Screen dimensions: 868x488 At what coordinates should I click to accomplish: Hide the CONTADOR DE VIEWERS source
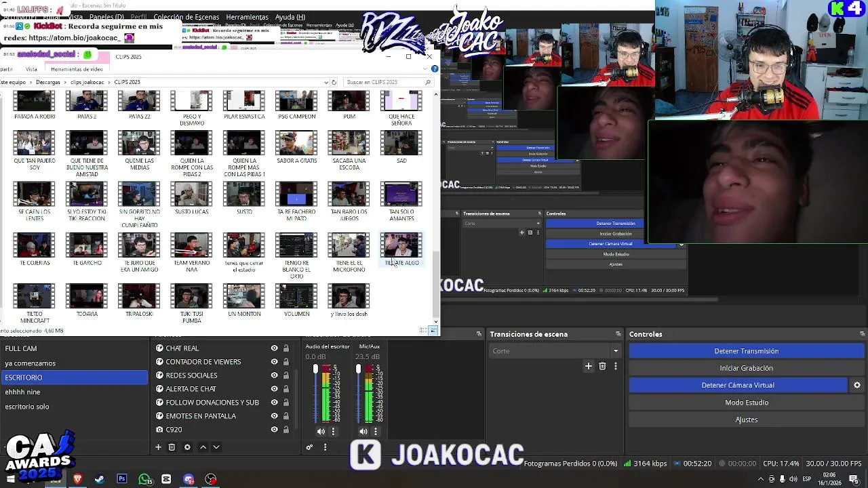[x=275, y=362]
